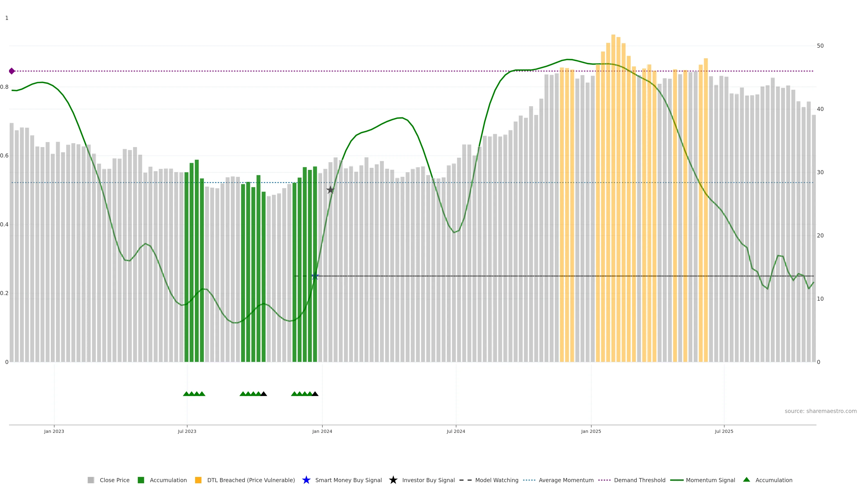Click the green Accumulation triangle legend icon
This screenshot has width=868, height=488.
point(746,480)
